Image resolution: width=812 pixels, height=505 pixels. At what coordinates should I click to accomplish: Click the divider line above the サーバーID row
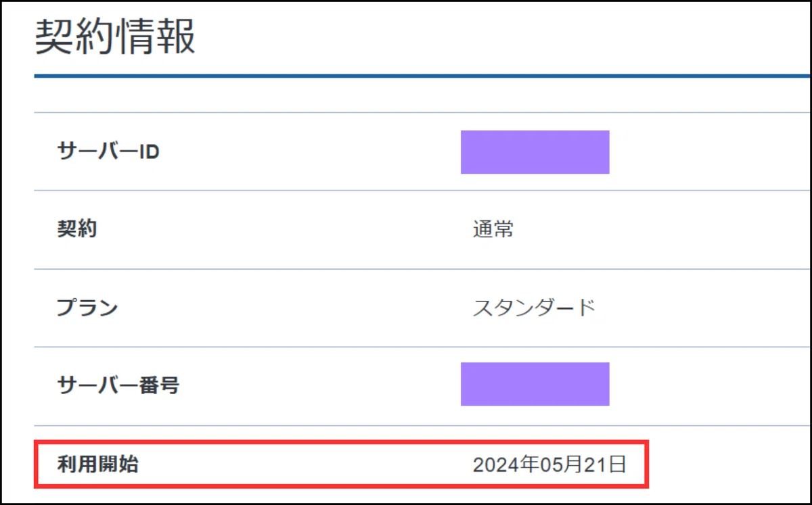point(423,112)
